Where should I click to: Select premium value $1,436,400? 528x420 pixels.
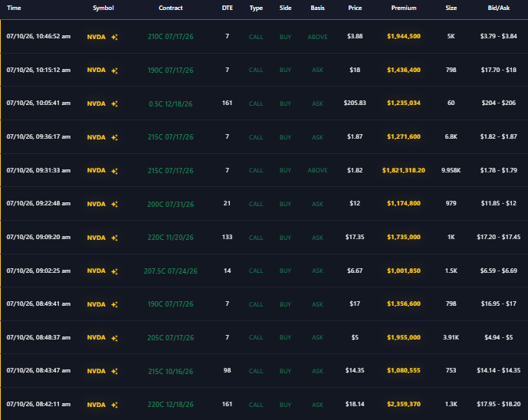404,70
